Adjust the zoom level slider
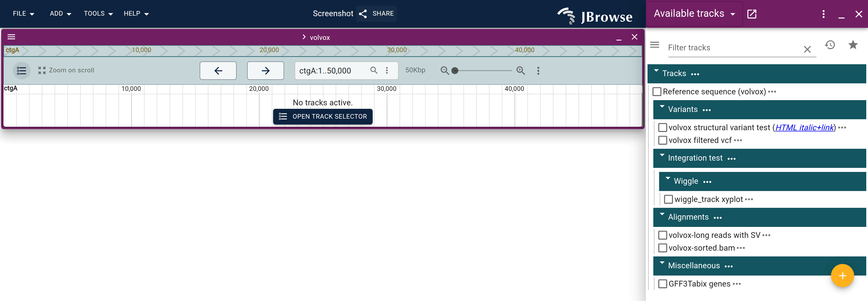 pos(483,70)
